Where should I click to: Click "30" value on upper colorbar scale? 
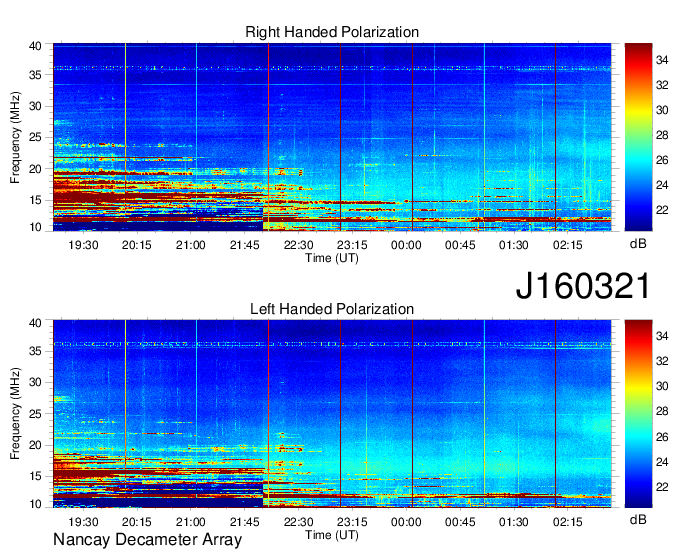(662, 110)
